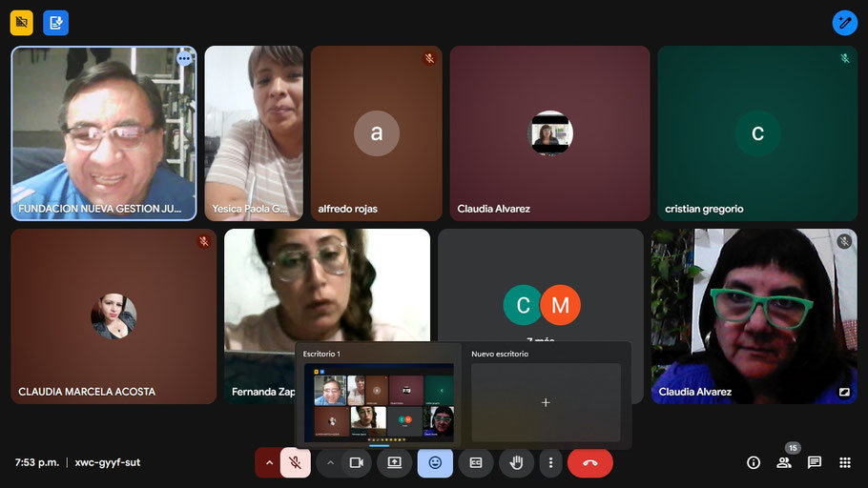The image size is (868, 488).
Task: Add a new desktop with Nuevo escritorio
Action: (546, 402)
